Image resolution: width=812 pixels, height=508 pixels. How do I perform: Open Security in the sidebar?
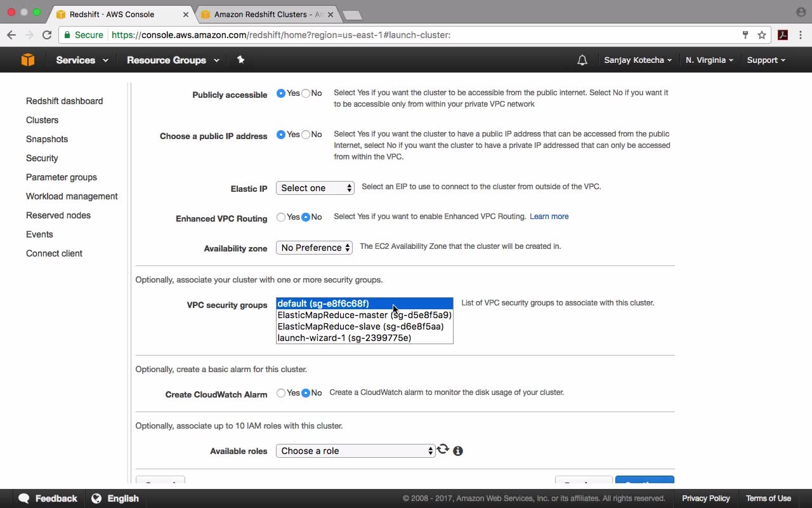click(42, 158)
